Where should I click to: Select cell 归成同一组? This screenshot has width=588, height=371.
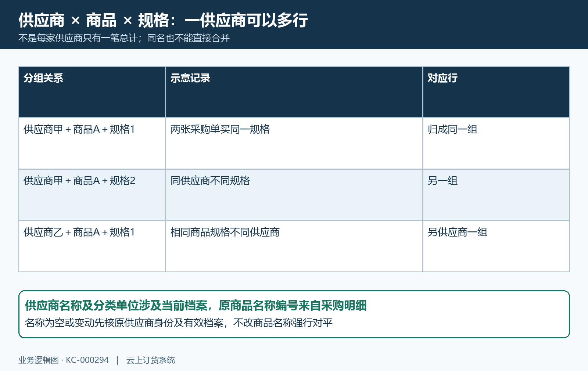coord(496,144)
